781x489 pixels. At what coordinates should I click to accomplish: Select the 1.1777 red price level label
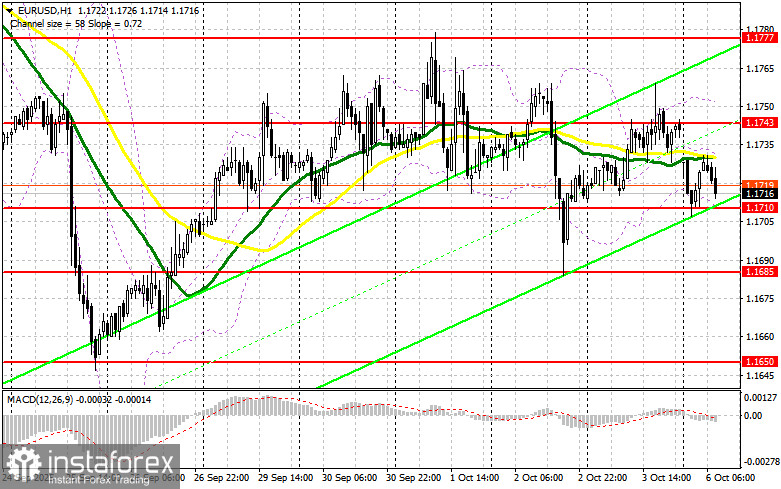click(x=759, y=38)
